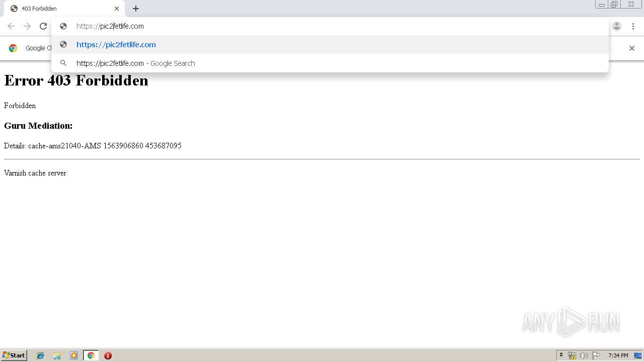Image resolution: width=644 pixels, height=362 pixels.
Task: Click the Error 403 Forbidden heading
Action: point(76,80)
